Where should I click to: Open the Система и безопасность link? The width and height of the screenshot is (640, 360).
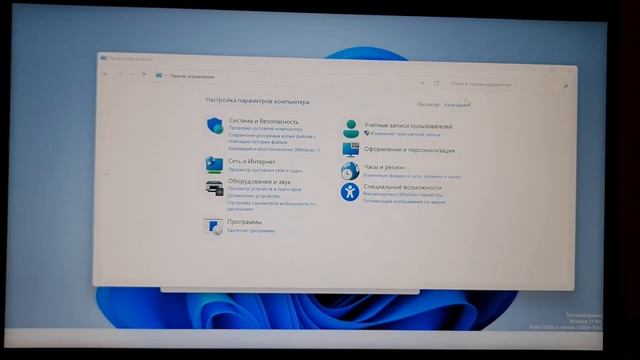263,121
